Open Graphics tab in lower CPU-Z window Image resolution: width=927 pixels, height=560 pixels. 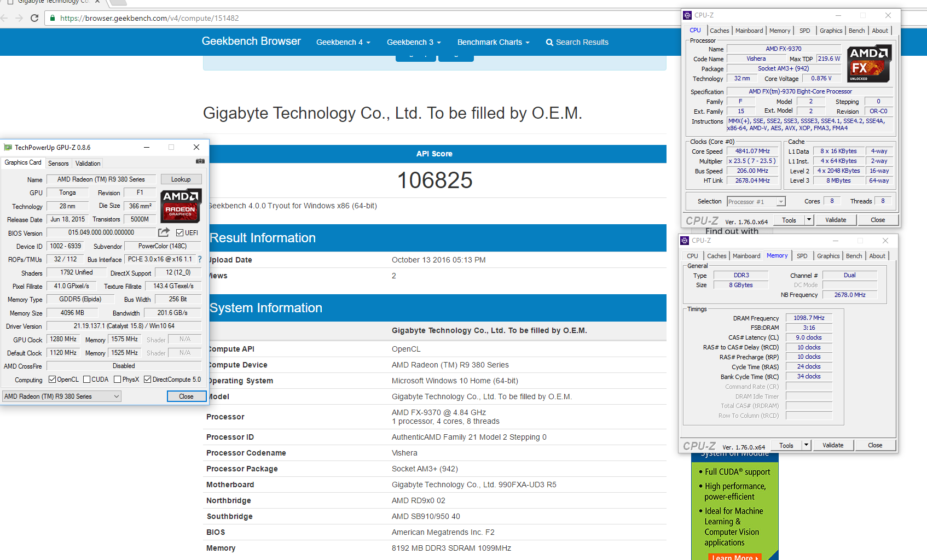click(x=828, y=256)
